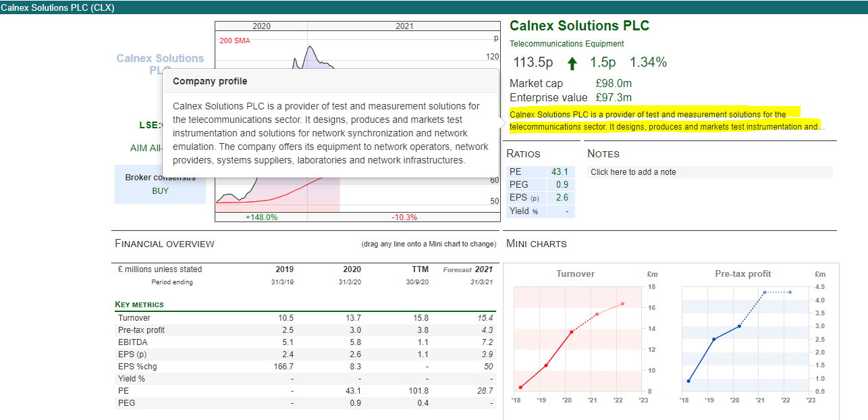Click the Forecast 2021 column header

(468, 269)
